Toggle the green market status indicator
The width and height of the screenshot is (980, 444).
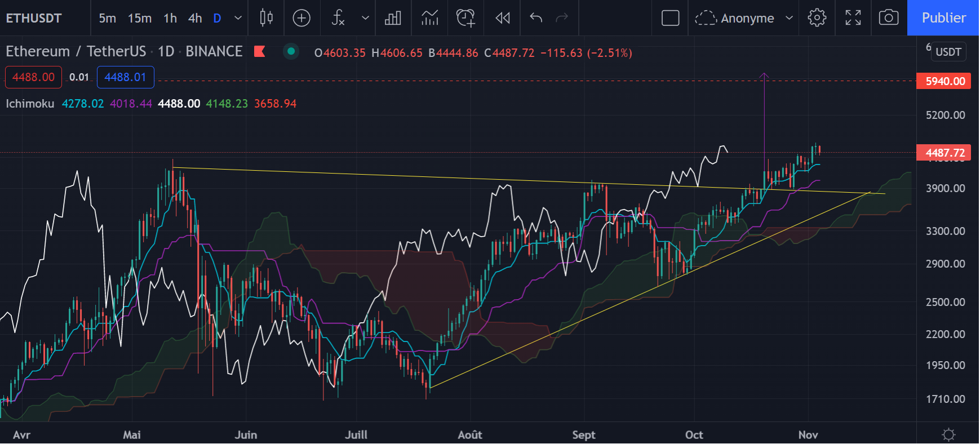click(x=291, y=52)
